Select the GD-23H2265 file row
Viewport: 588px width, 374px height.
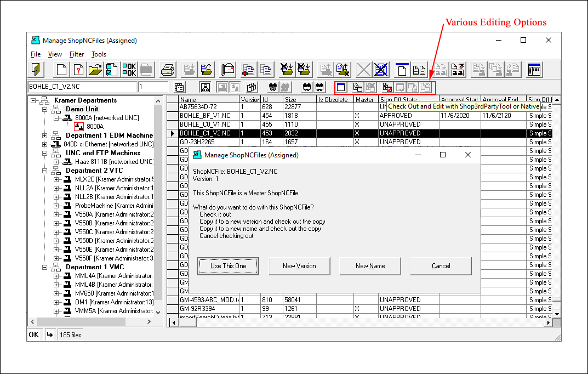coord(360,142)
